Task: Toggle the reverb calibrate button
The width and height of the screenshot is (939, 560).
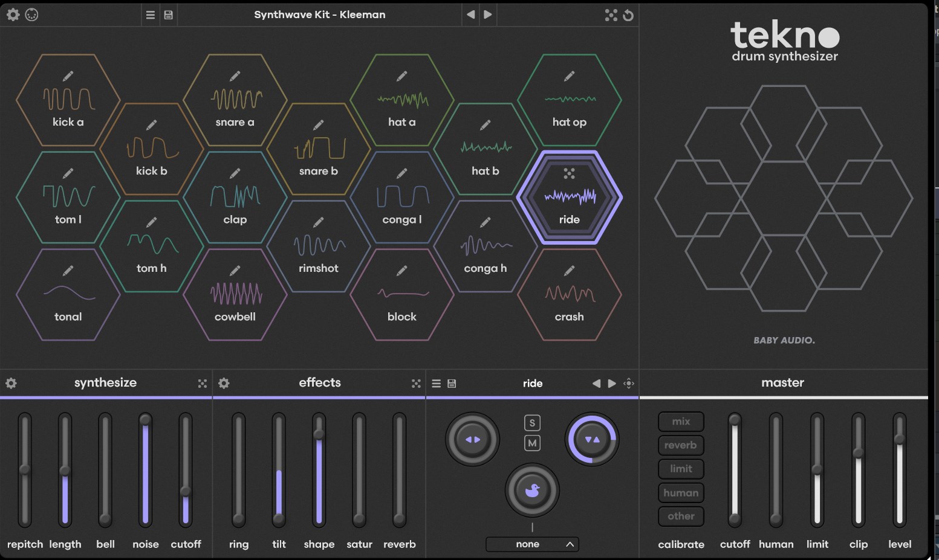Action: click(x=681, y=445)
